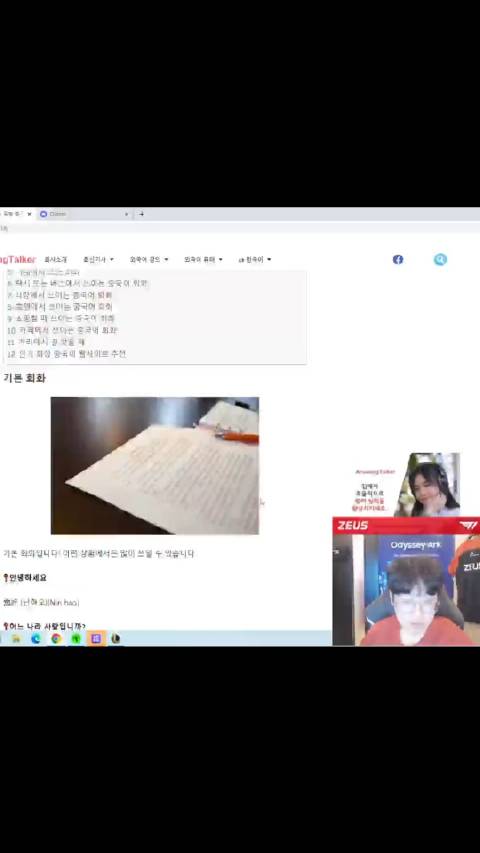
Task: Expand the 외국어 강의 dropdown menu
Action: coord(149,259)
